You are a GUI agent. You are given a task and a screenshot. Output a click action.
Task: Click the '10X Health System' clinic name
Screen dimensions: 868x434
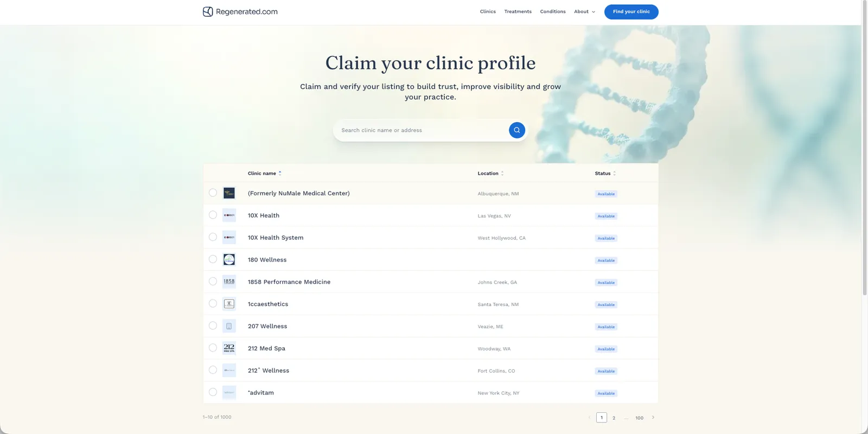click(x=276, y=238)
